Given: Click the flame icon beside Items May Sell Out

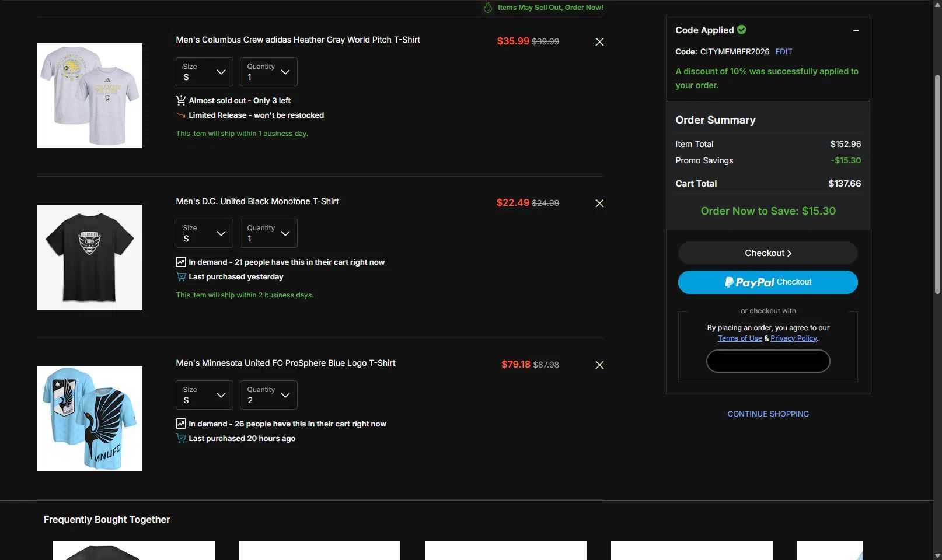Looking at the screenshot, I should point(488,8).
